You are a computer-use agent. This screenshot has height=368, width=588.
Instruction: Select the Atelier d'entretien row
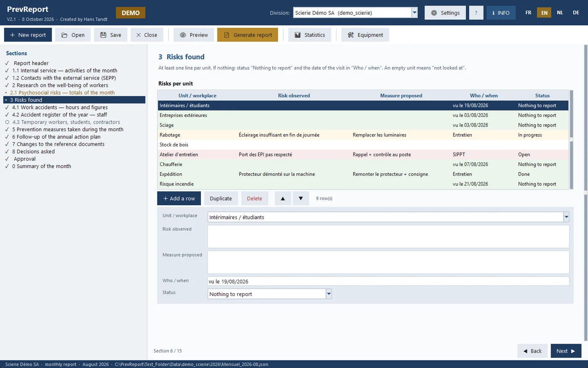[363, 154]
